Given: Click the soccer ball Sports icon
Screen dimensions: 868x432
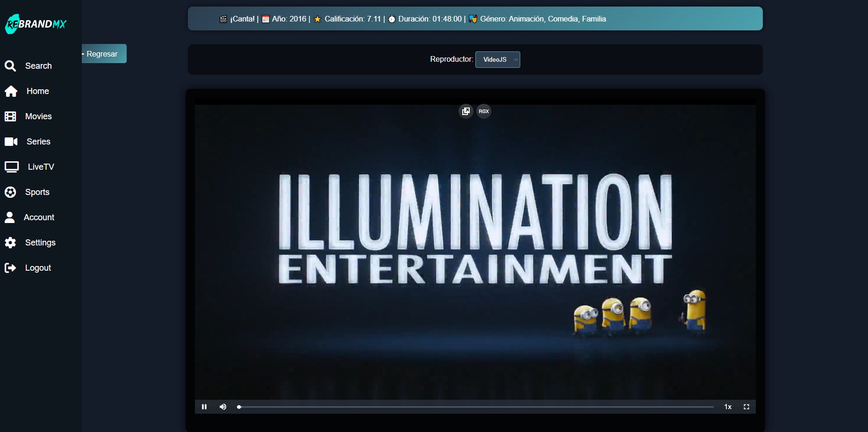Looking at the screenshot, I should [x=10, y=192].
